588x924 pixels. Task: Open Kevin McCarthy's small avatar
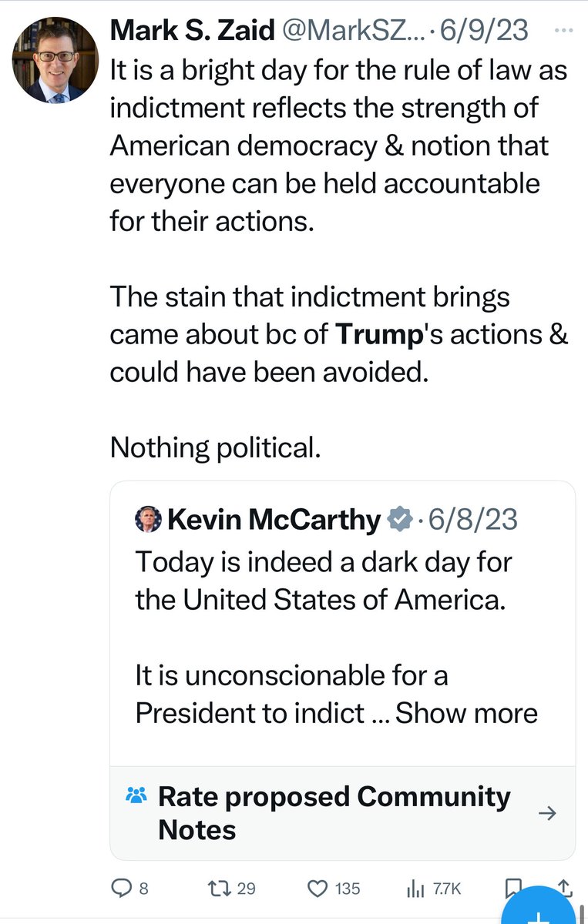click(x=148, y=520)
